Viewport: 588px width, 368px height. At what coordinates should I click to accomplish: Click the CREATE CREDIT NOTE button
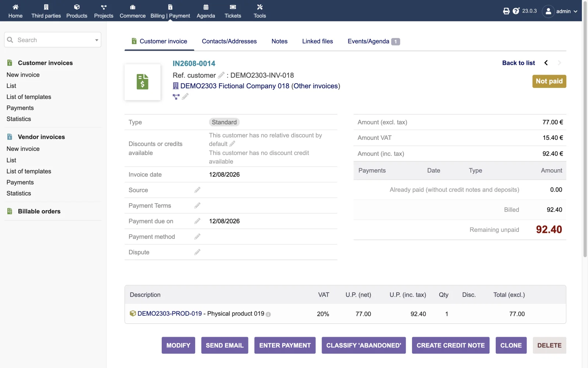[451, 345]
